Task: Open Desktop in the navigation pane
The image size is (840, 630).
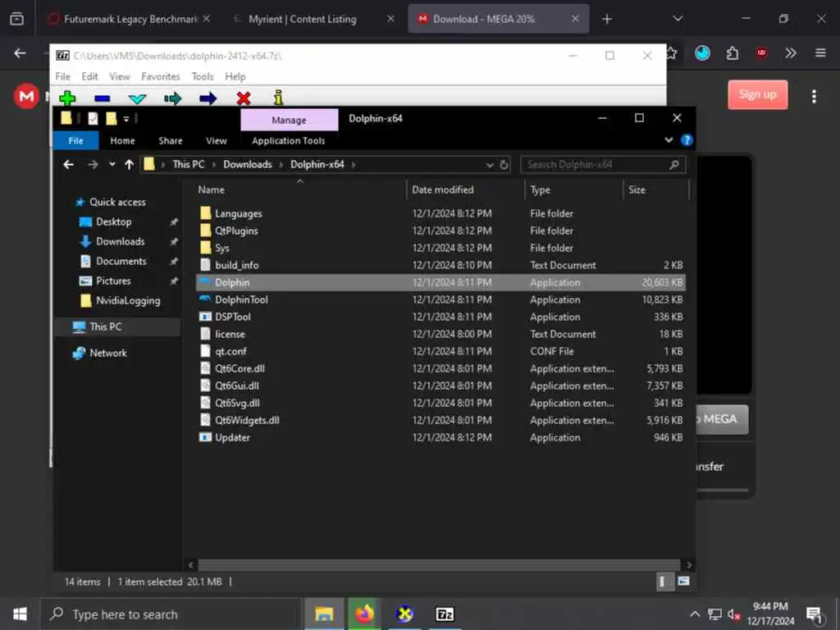Action: coord(113,221)
